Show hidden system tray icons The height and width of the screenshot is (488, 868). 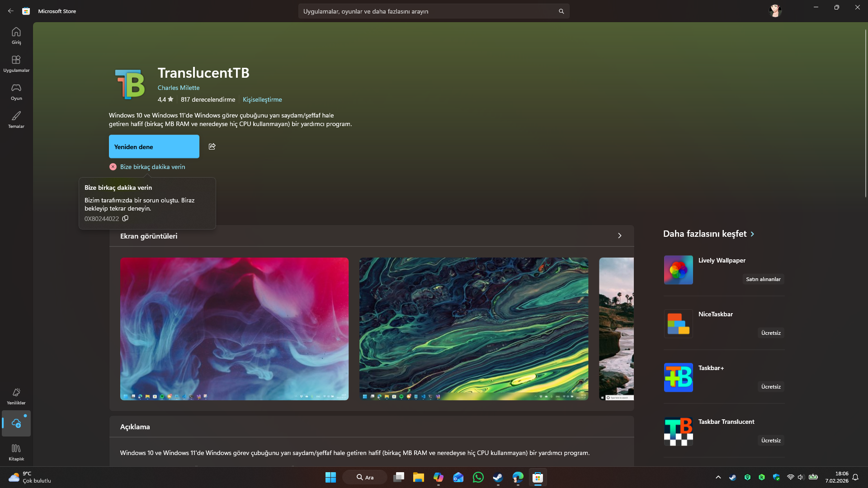click(718, 477)
